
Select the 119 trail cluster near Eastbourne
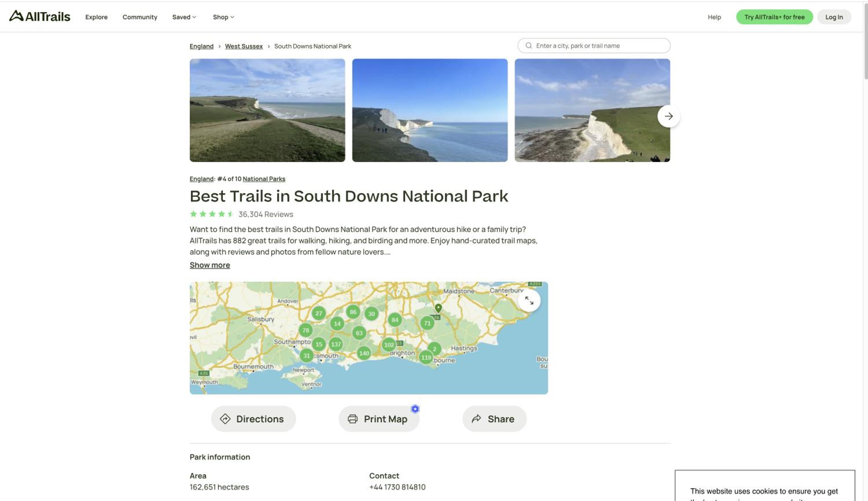[x=426, y=358]
